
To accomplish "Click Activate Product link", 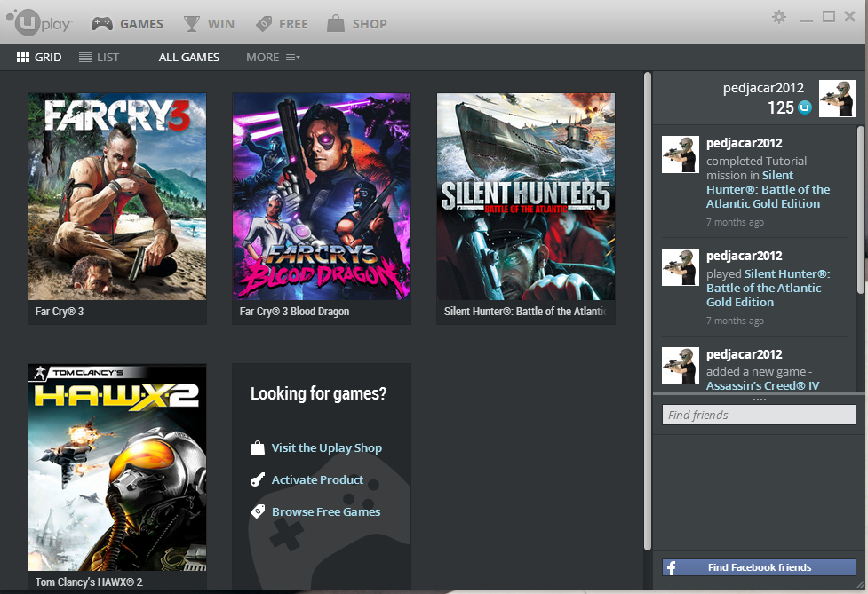I will [317, 479].
